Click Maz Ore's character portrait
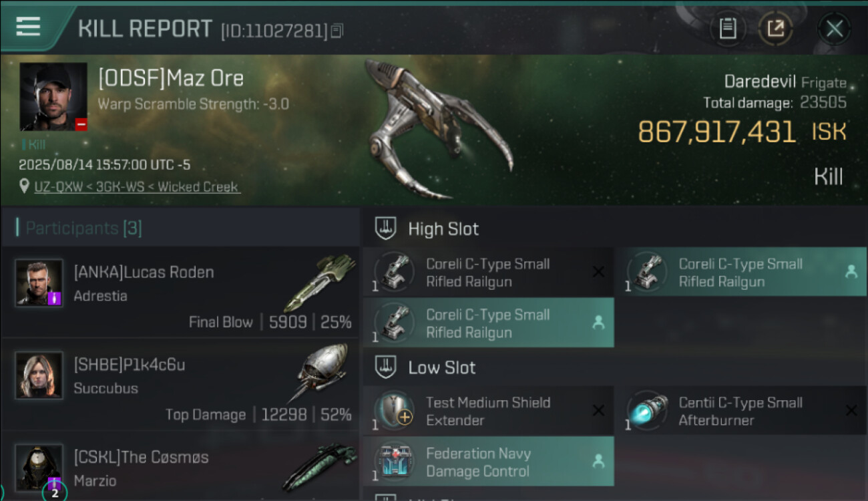This screenshot has width=868, height=501. coord(53,96)
